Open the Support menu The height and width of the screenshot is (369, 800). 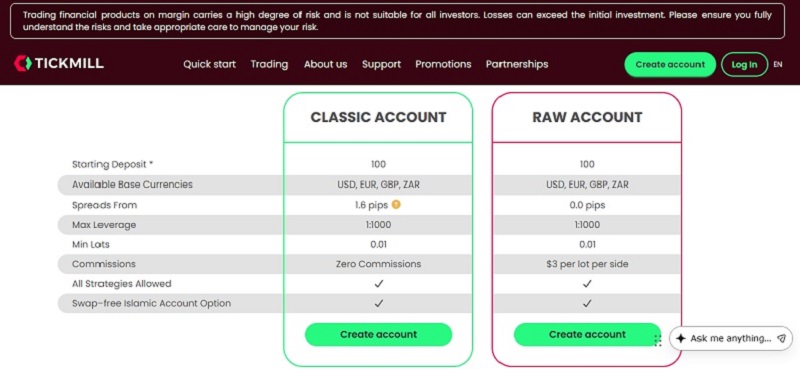coord(381,64)
